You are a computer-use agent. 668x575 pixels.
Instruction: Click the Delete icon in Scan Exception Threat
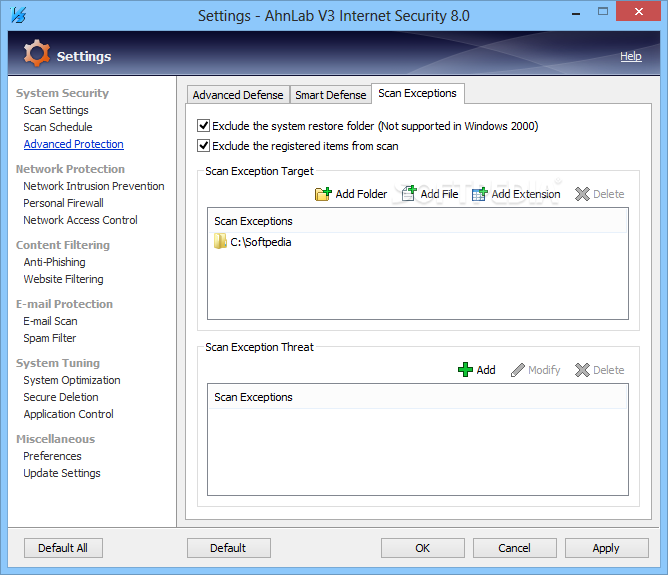(582, 370)
